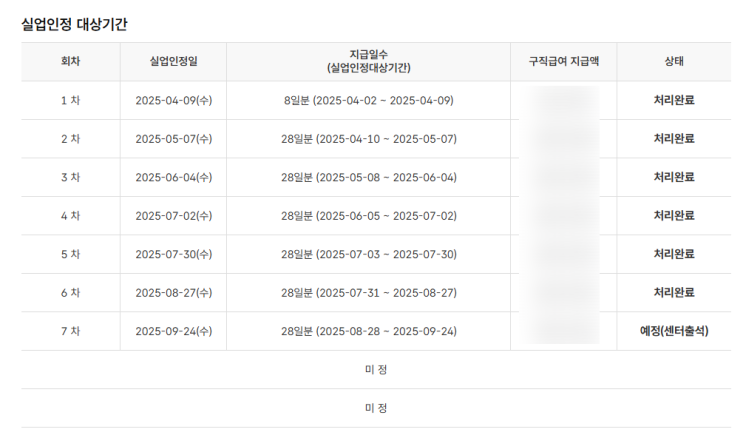The width and height of the screenshot is (743, 435).
Task: Click the 예정(센터출석) status
Action: [x=674, y=331]
